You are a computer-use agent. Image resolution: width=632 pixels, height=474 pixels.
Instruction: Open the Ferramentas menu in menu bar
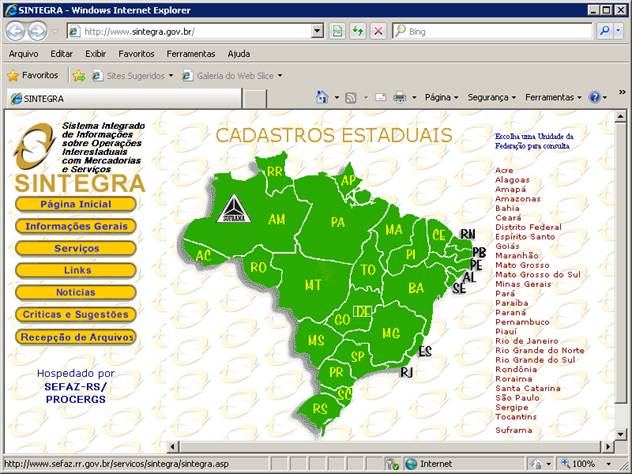[191, 54]
